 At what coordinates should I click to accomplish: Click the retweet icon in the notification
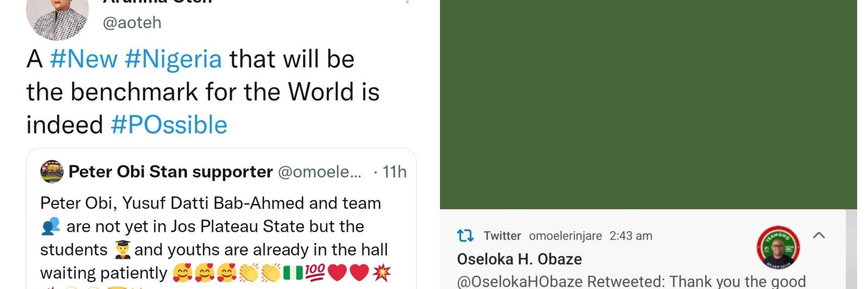[x=465, y=236]
